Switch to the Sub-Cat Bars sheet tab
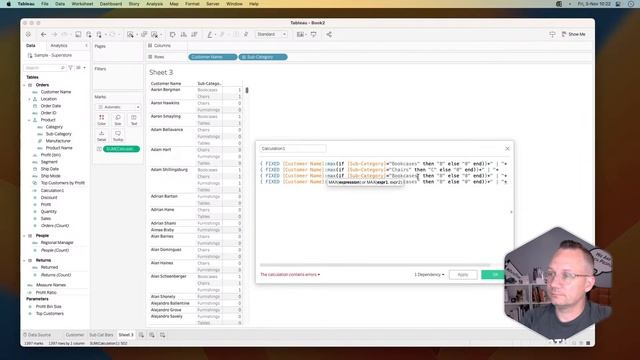Viewport: 640px width, 360px height. (101, 335)
